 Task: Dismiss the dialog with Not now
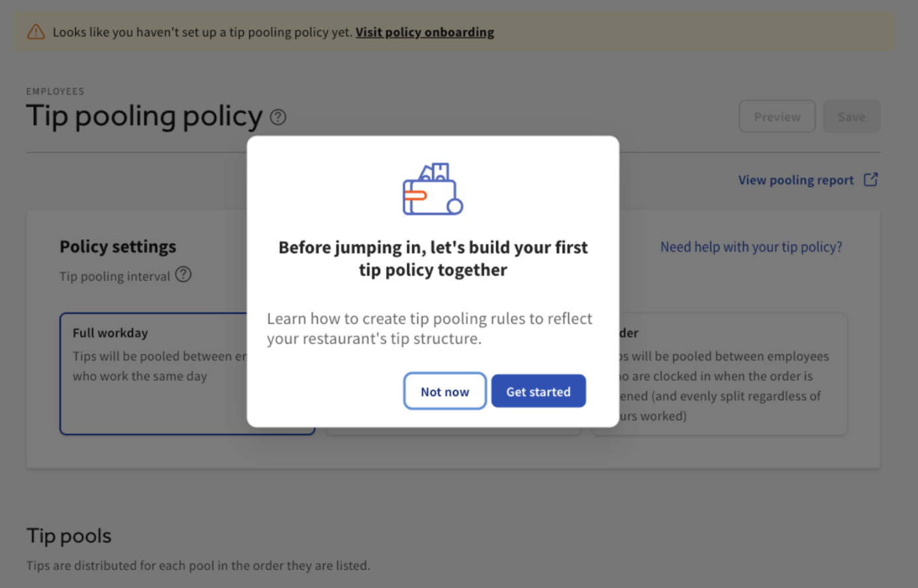tap(444, 391)
